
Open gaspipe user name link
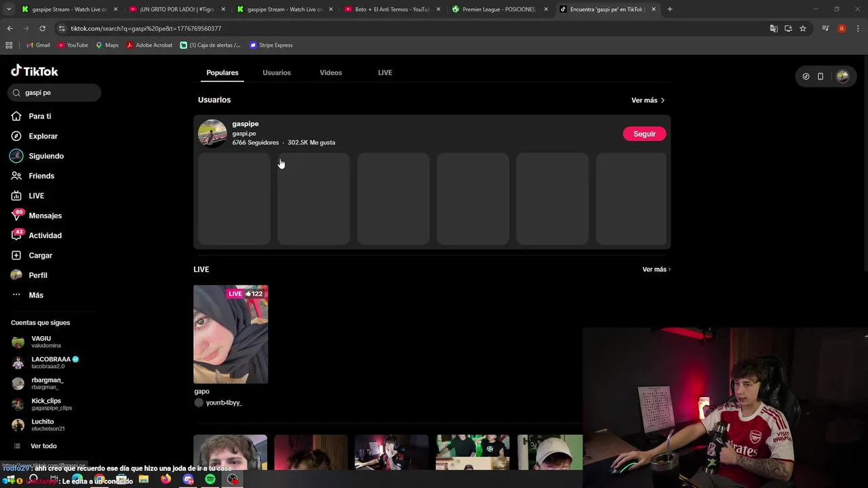point(245,124)
